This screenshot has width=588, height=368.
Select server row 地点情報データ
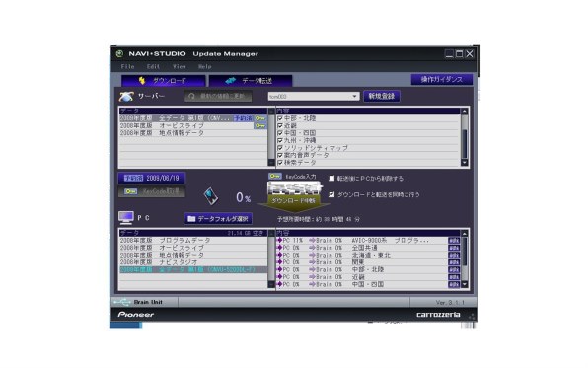(x=193, y=133)
